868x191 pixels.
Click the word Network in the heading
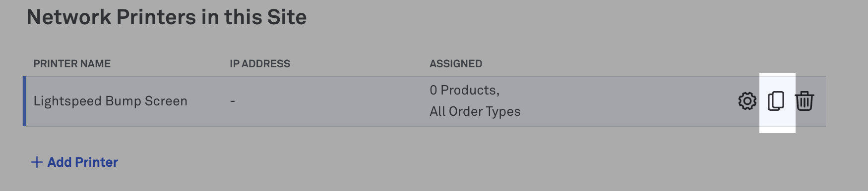(x=69, y=17)
